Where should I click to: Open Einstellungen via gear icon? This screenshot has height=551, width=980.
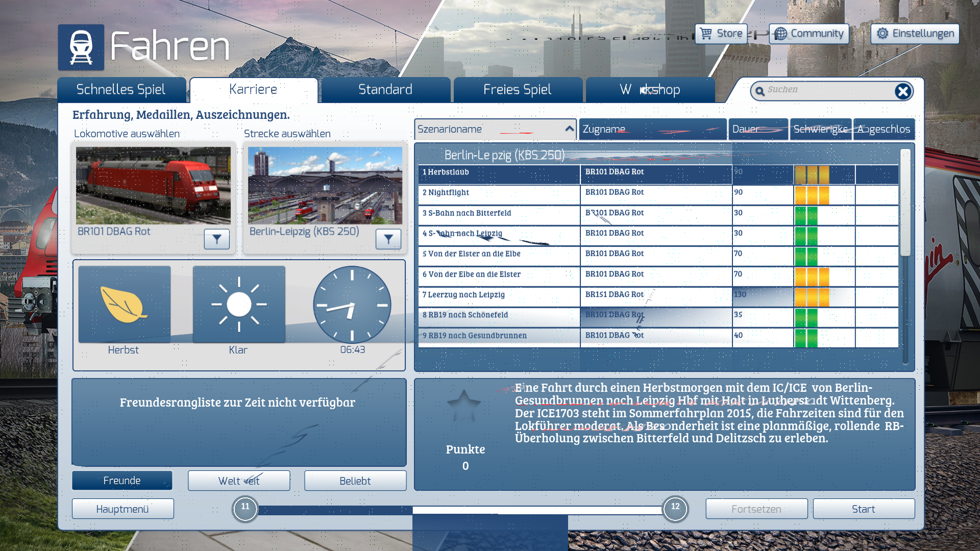[883, 34]
